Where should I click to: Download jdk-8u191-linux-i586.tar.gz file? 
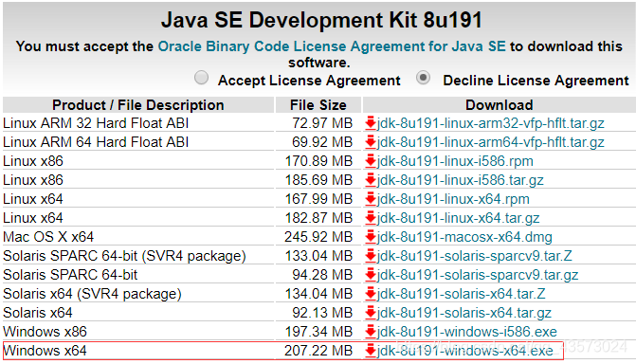[460, 180]
